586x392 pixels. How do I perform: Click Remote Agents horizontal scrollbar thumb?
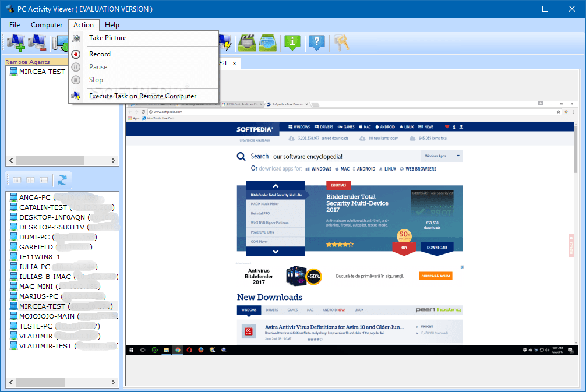point(50,161)
